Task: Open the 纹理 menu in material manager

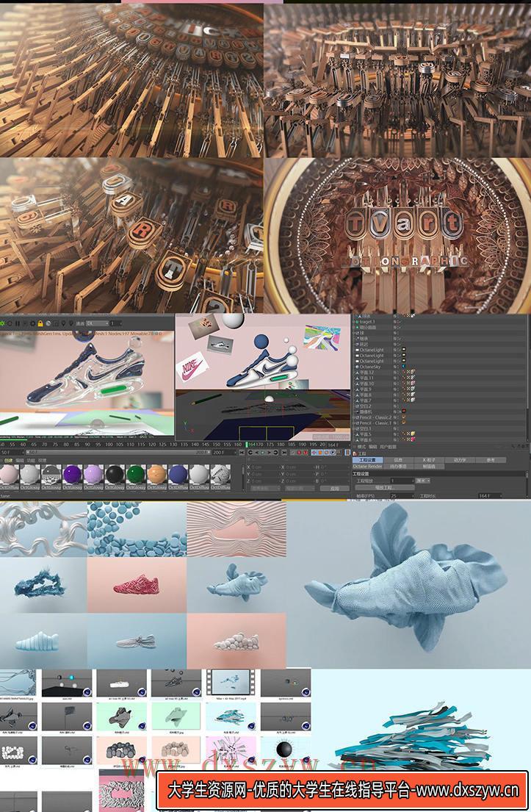Action: point(43,460)
